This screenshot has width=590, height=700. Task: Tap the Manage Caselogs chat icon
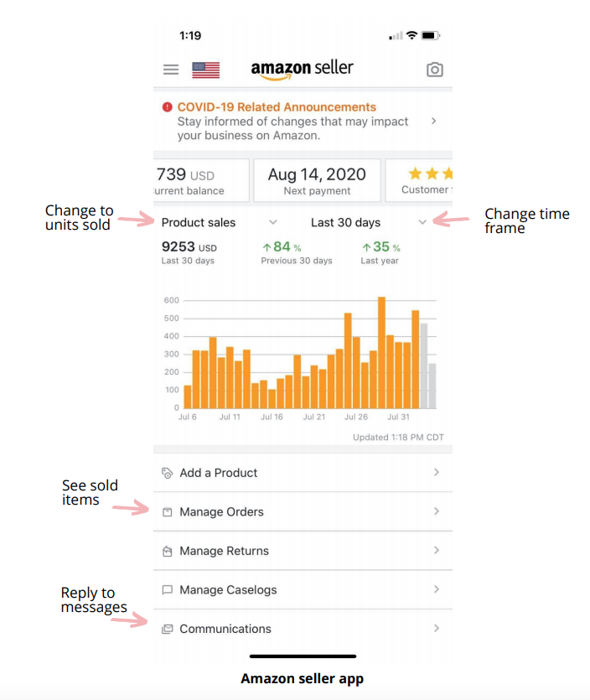pyautogui.click(x=167, y=590)
